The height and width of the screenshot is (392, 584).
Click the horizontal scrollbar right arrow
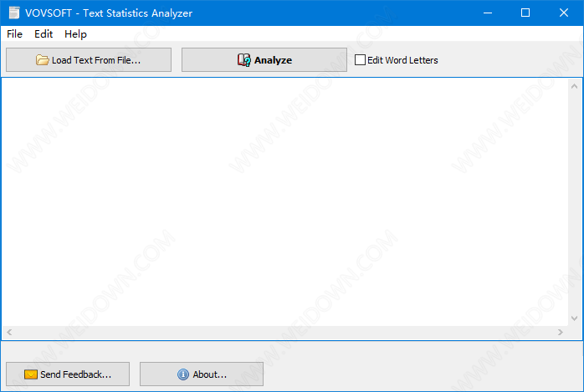[x=561, y=332]
